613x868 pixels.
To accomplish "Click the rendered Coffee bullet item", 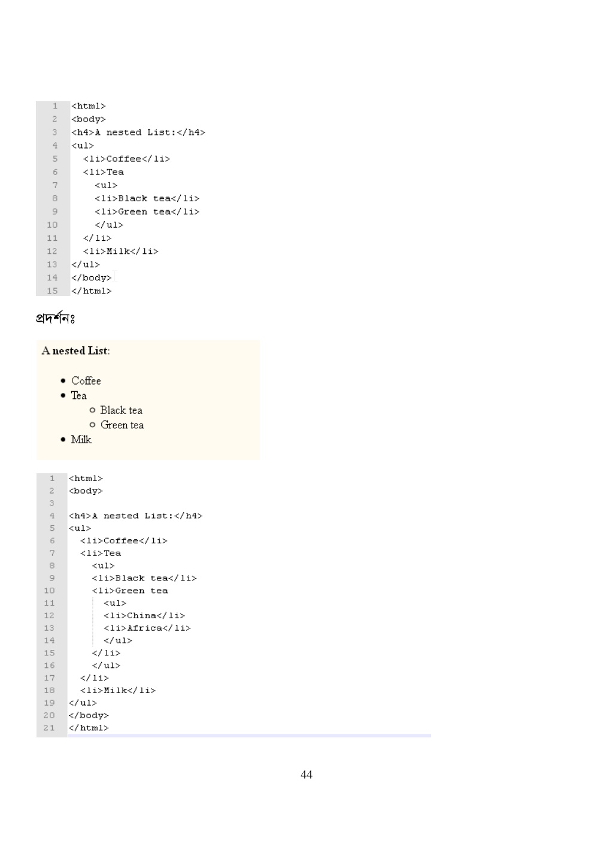I will click(x=86, y=381).
